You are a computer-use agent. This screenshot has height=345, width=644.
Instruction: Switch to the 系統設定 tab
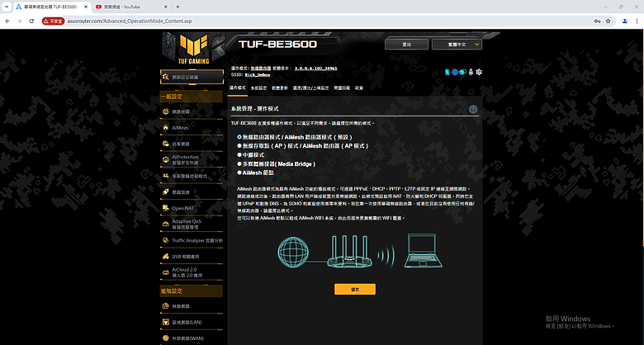tap(258, 87)
